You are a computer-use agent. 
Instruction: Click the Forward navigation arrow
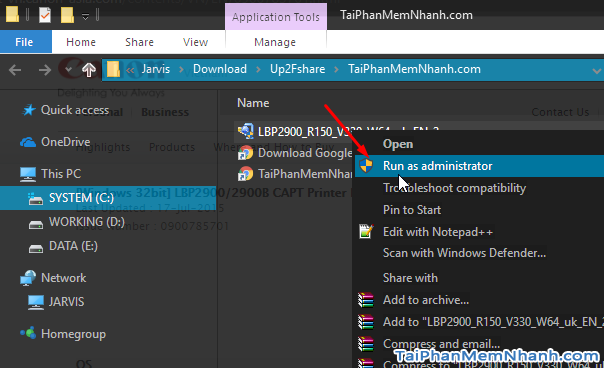(x=45, y=70)
